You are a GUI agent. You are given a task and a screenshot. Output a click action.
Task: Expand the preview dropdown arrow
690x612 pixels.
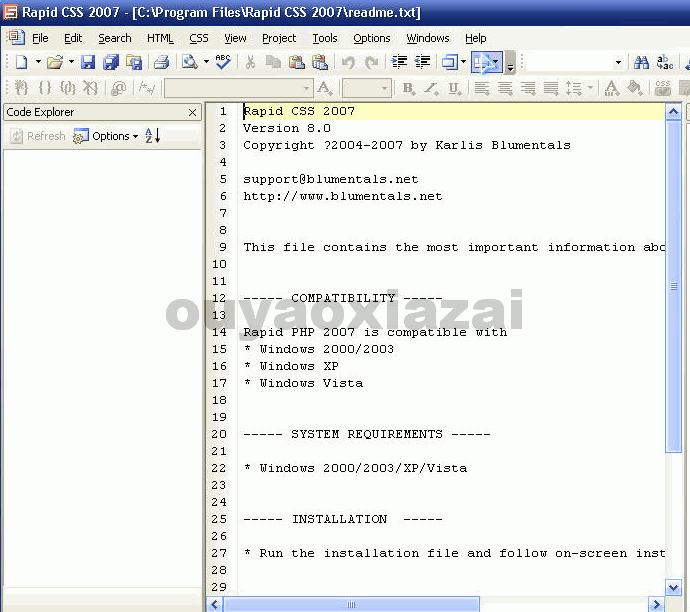(x=206, y=62)
